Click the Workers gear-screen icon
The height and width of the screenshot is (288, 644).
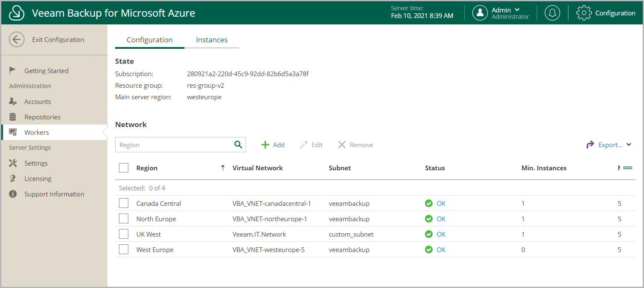point(13,132)
